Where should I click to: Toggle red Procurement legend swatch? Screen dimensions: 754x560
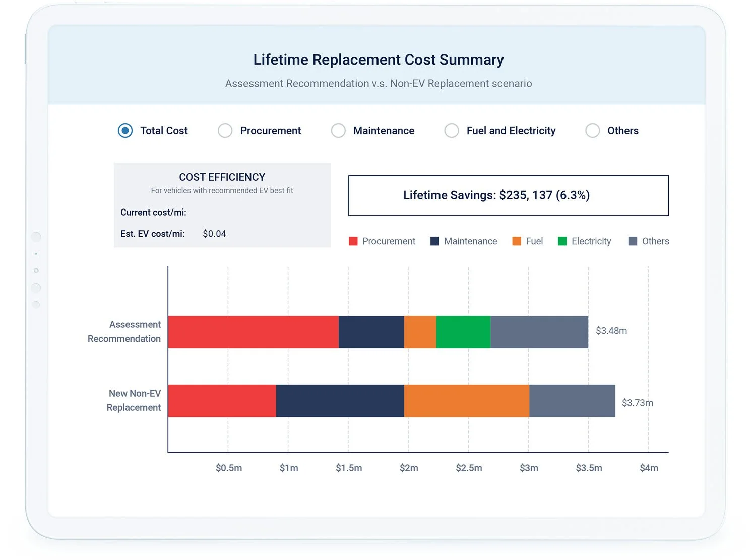pyautogui.click(x=353, y=241)
